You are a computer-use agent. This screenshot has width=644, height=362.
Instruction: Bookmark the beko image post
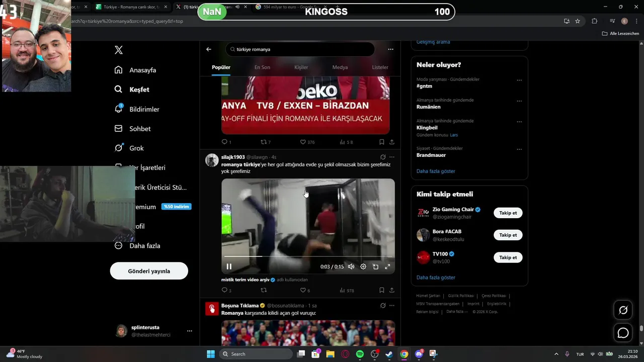[x=382, y=142]
